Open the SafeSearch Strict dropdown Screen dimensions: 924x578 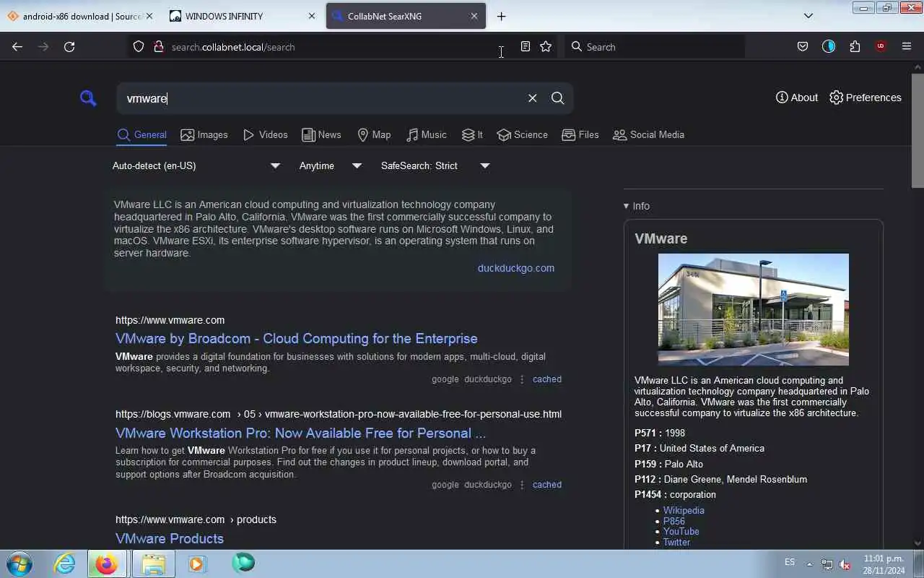pyautogui.click(x=435, y=165)
